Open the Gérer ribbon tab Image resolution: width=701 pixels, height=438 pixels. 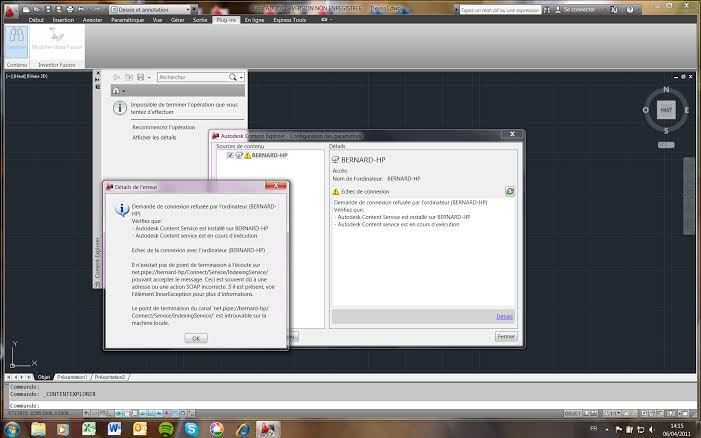(177, 20)
